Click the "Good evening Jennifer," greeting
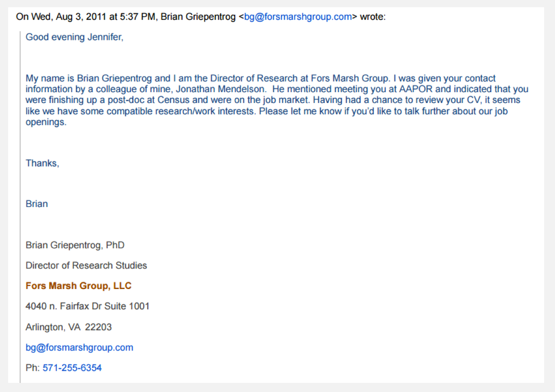 tap(74, 37)
